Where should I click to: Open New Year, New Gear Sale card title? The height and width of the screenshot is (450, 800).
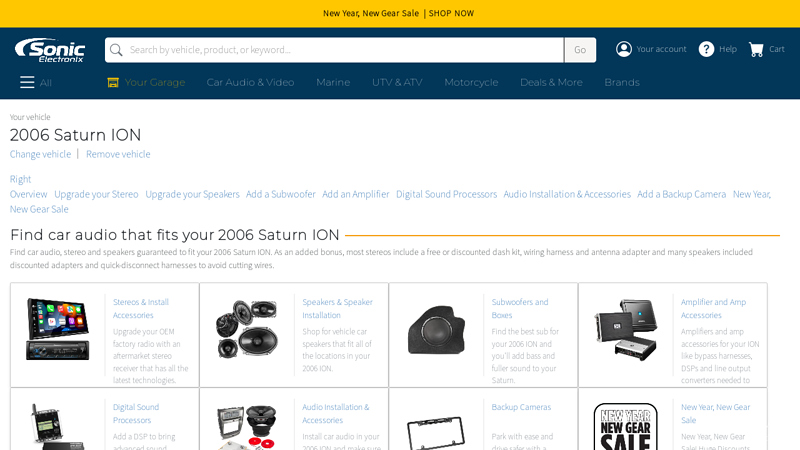715,413
